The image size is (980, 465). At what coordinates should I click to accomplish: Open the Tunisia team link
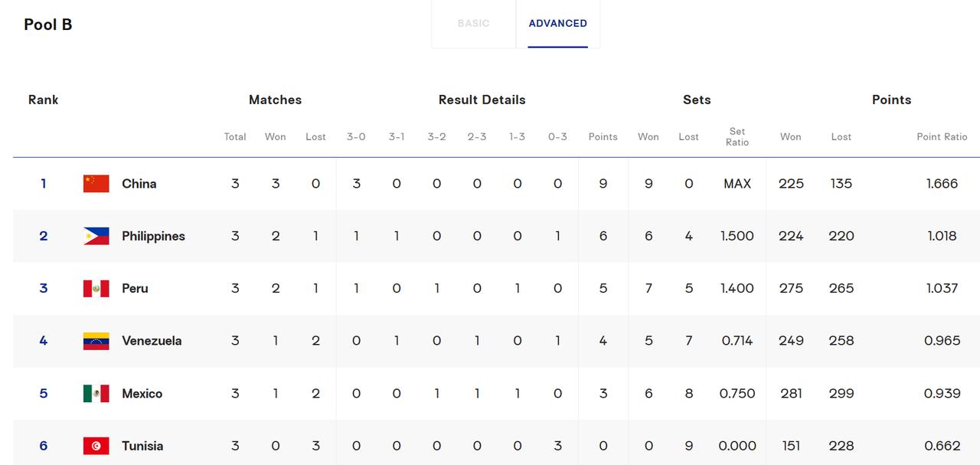tap(142, 446)
